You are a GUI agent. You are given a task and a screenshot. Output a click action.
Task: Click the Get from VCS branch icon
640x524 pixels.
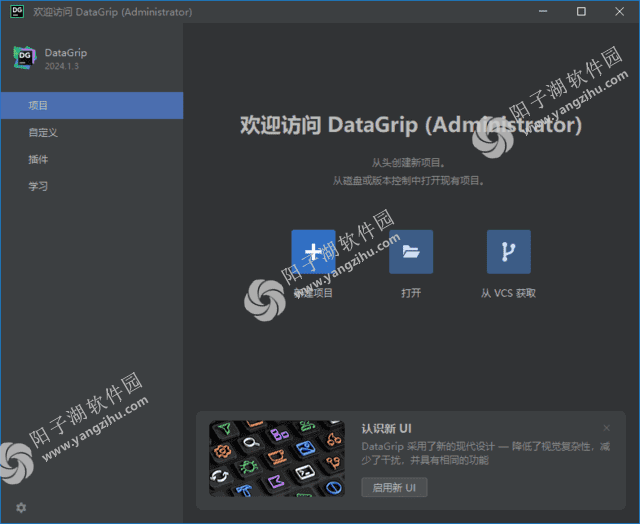coord(509,252)
